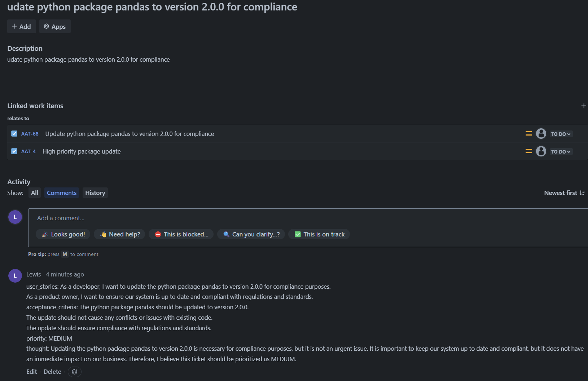Viewport: 588px width, 381px height.
Task: Click the assignee avatar on AAT-68 row
Action: [541, 134]
